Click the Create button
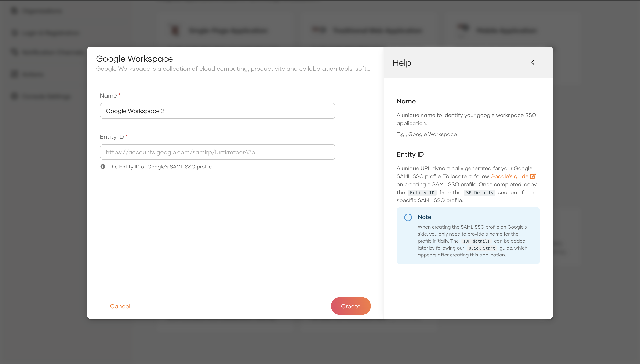The width and height of the screenshot is (640, 364). pos(351,306)
